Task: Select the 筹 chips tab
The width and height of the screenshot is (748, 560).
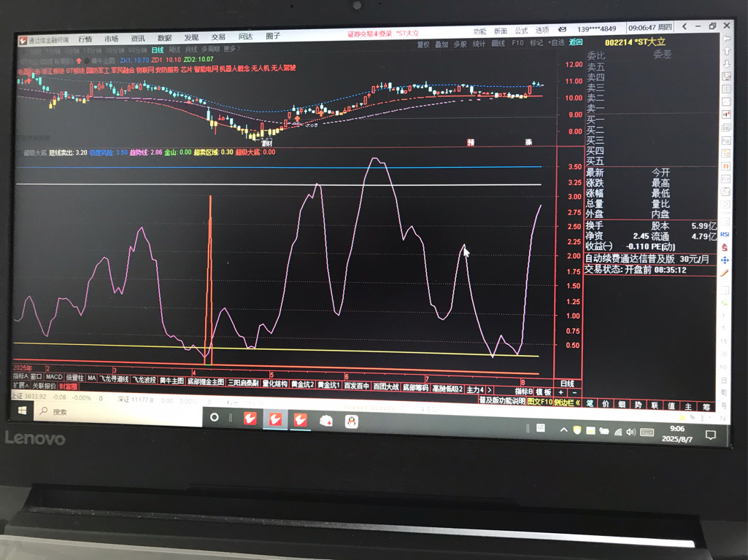Action: tap(706, 407)
